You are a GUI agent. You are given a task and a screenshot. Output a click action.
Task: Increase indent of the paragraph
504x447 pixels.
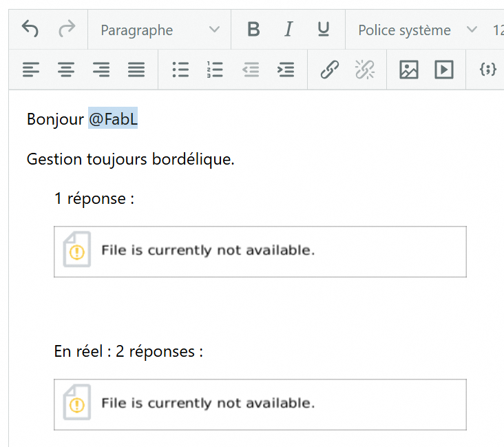[x=286, y=70]
